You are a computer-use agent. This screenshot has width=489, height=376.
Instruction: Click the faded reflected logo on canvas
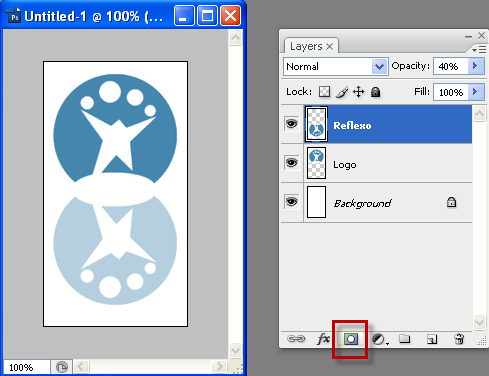coord(115,250)
